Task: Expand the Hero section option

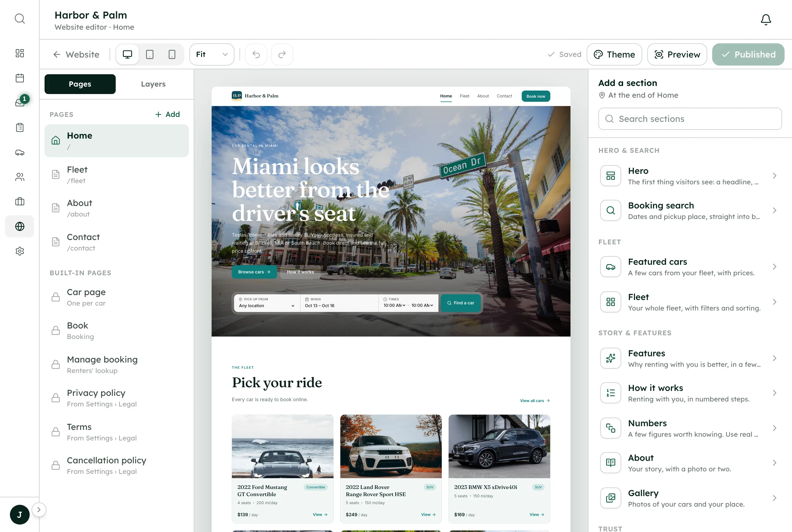Action: coord(690,176)
